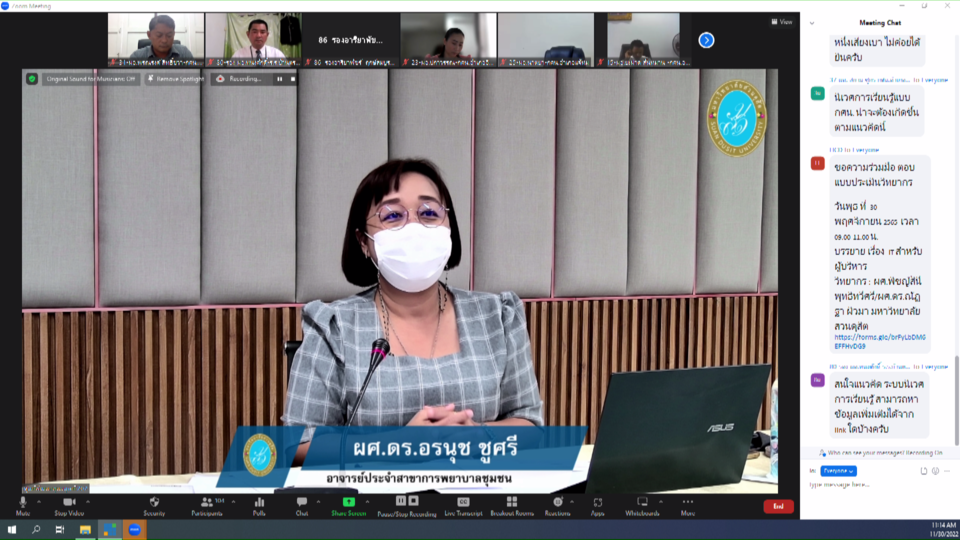
Task: Show next participants with blue arrow
Action: 706,40
